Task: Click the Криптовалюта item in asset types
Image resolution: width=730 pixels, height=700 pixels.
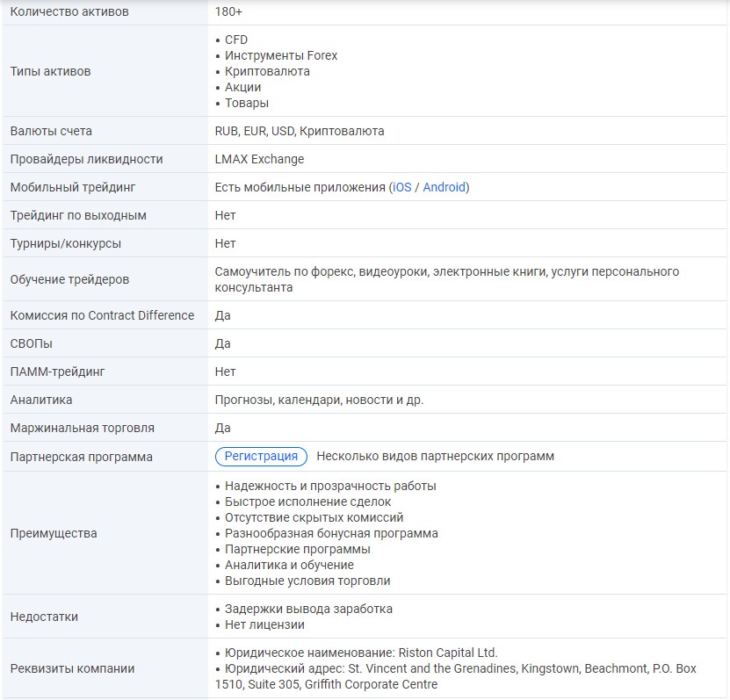Action: (267, 71)
